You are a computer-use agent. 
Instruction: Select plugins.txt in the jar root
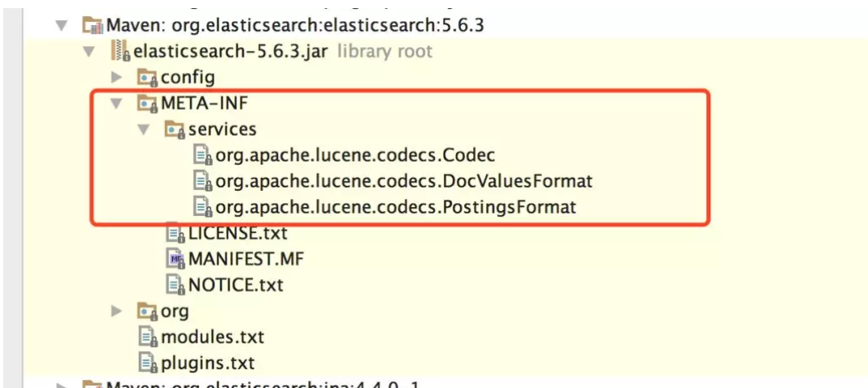197,363
